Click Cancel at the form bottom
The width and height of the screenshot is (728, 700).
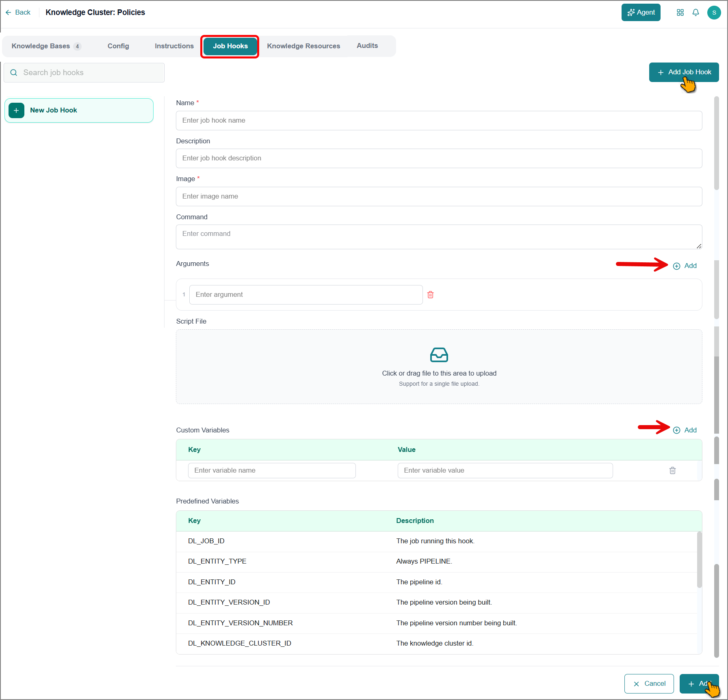(649, 684)
